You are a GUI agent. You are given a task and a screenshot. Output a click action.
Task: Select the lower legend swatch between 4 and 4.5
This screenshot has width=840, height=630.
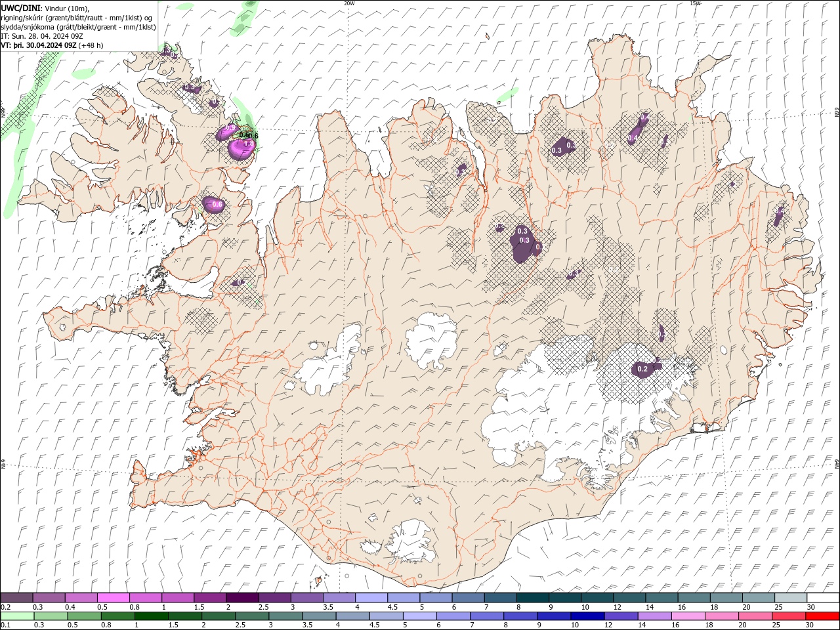(x=352, y=616)
